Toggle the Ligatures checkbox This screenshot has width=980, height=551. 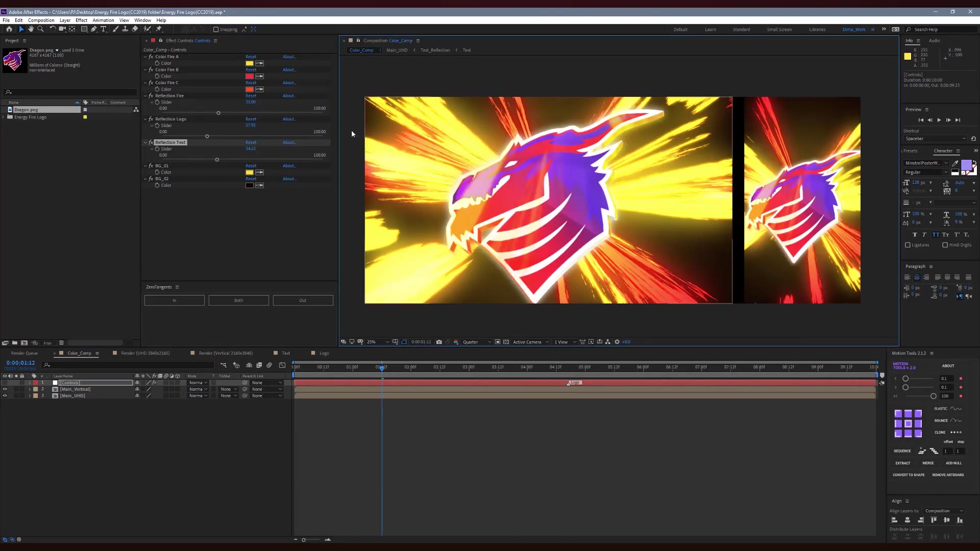(908, 245)
